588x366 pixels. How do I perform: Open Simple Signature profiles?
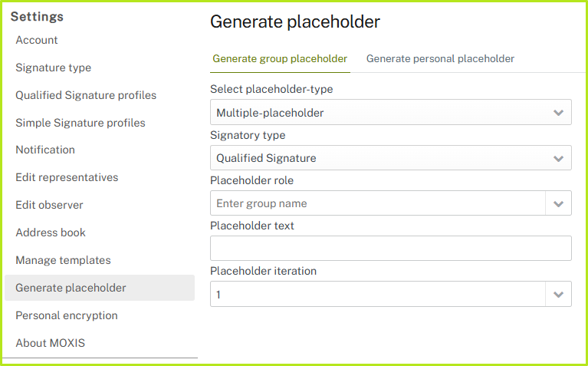(x=80, y=123)
